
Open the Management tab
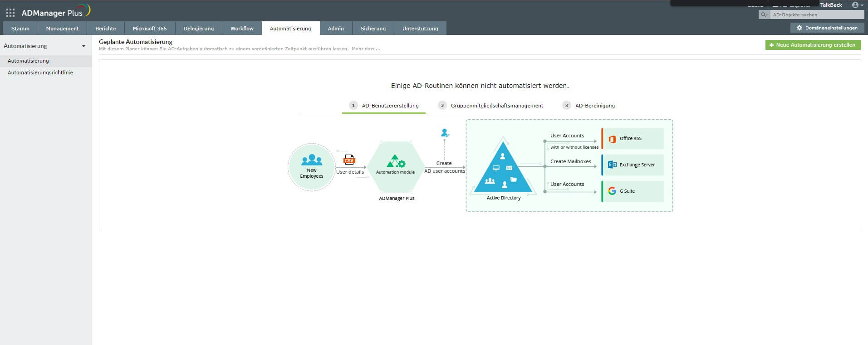pos(62,28)
